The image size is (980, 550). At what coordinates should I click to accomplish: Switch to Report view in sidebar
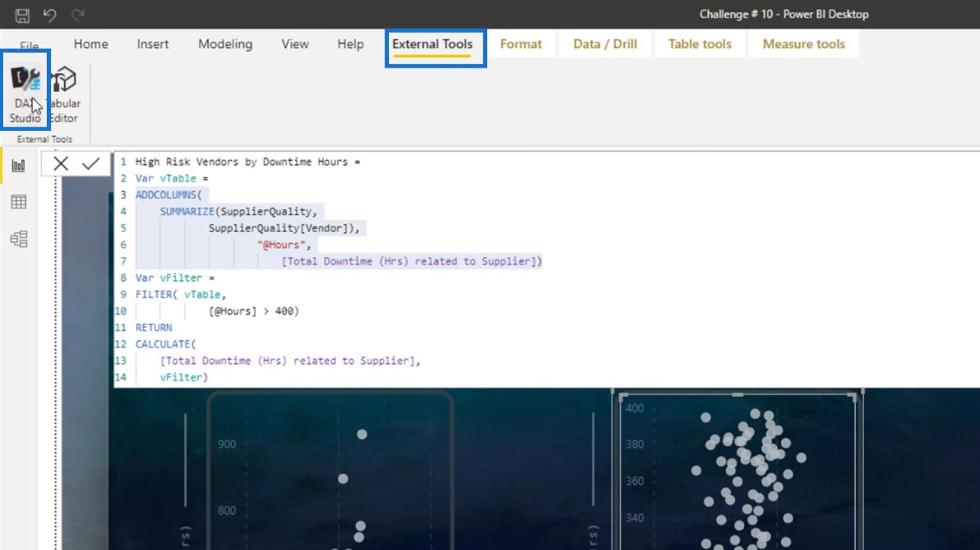[x=19, y=165]
